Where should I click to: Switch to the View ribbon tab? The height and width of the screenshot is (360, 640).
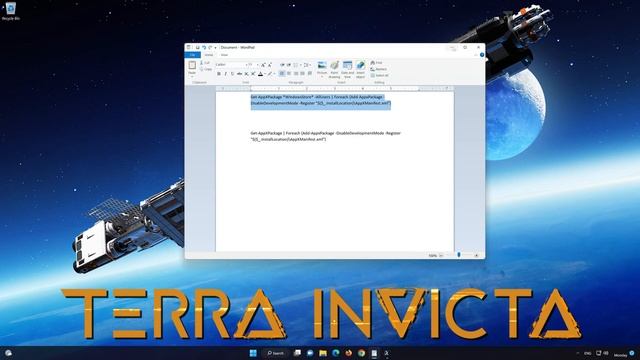[x=224, y=55]
